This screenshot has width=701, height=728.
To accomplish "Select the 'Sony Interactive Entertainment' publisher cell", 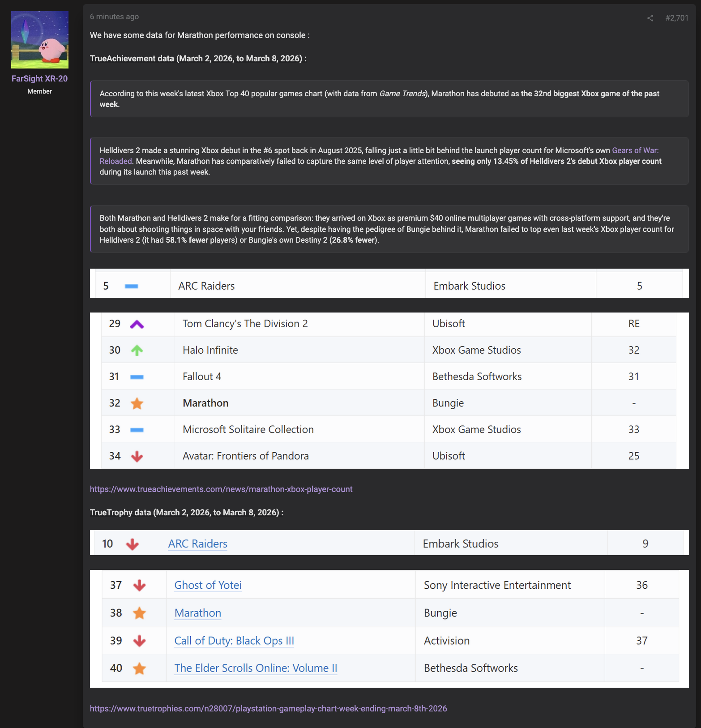I will (510, 585).
